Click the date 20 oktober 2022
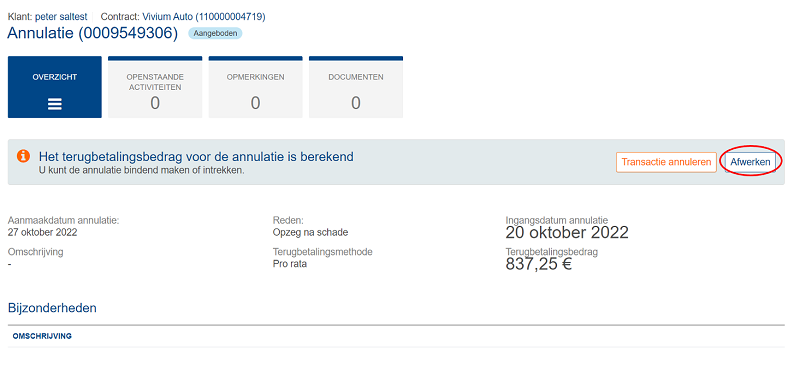Screen dimensions: 800x371 pyautogui.click(x=567, y=233)
